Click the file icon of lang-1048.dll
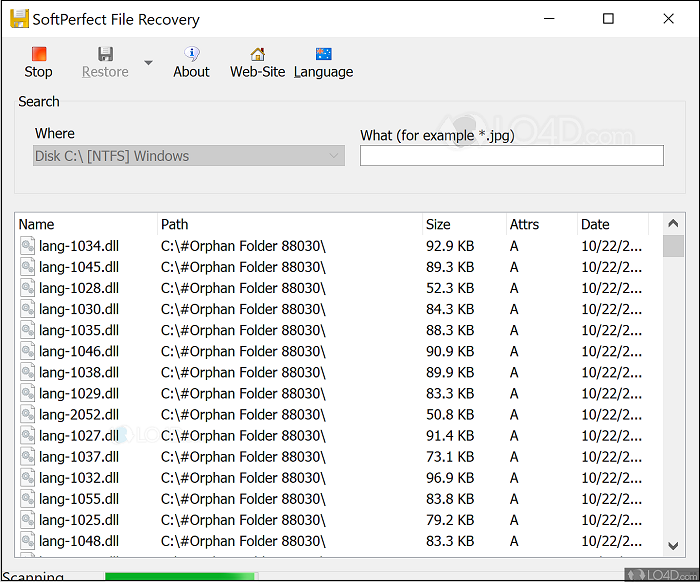This screenshot has height=582, width=700. tap(28, 541)
